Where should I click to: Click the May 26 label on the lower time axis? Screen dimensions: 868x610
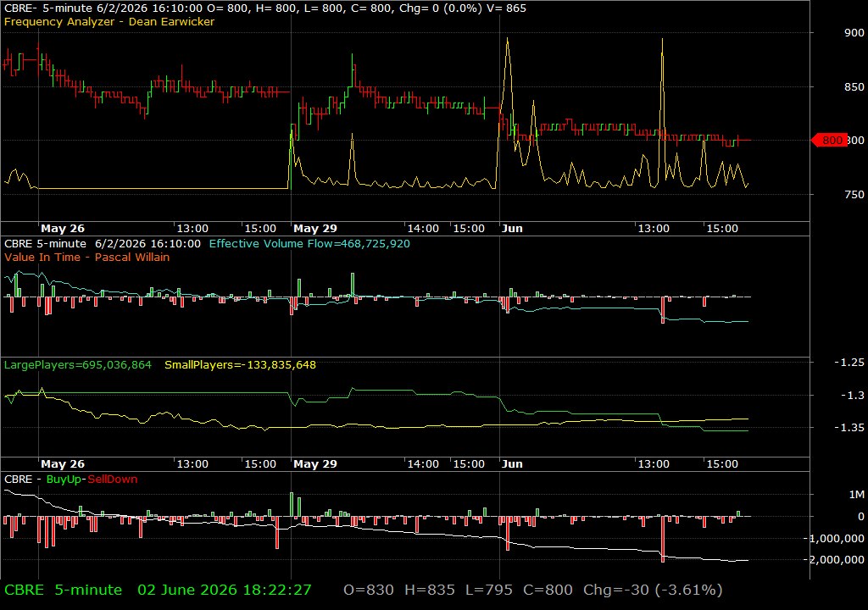[x=63, y=464]
